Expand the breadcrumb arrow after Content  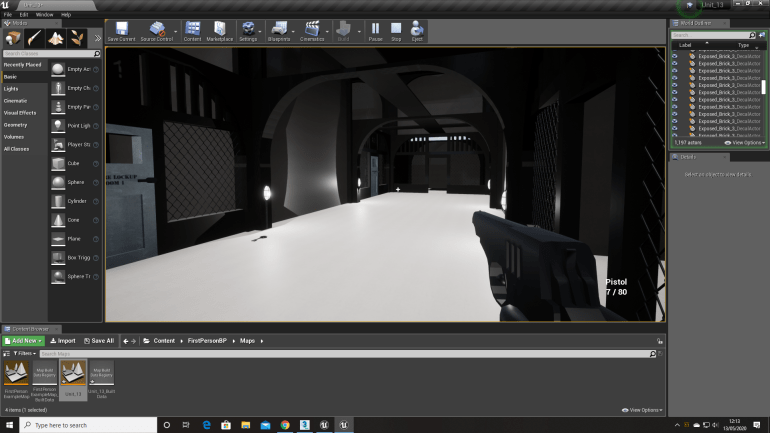click(181, 341)
